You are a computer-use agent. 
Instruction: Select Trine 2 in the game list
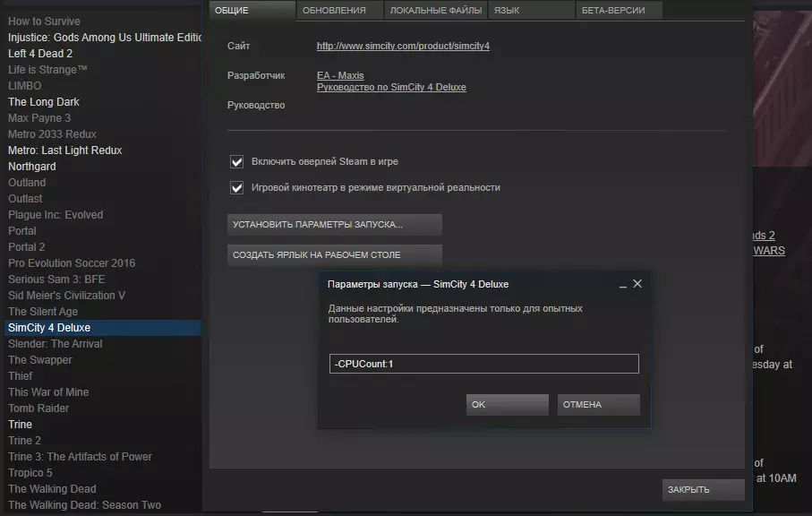[x=24, y=441]
